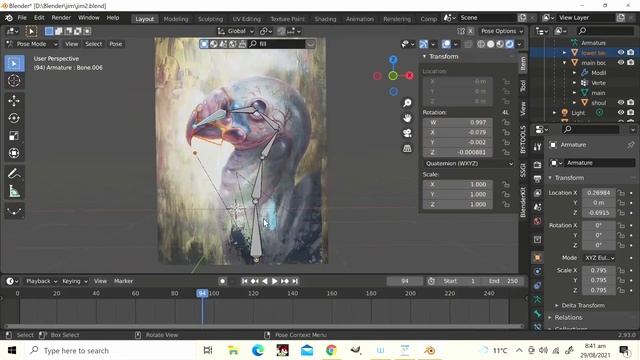Click the pan view hand icon

click(407, 118)
